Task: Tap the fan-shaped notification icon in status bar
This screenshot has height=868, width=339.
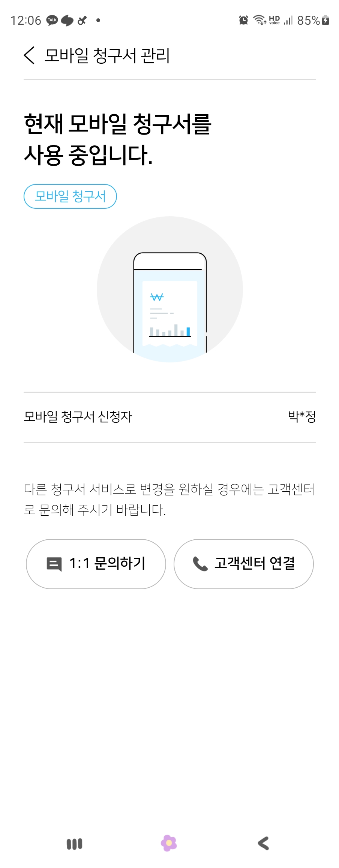Action: point(82,20)
